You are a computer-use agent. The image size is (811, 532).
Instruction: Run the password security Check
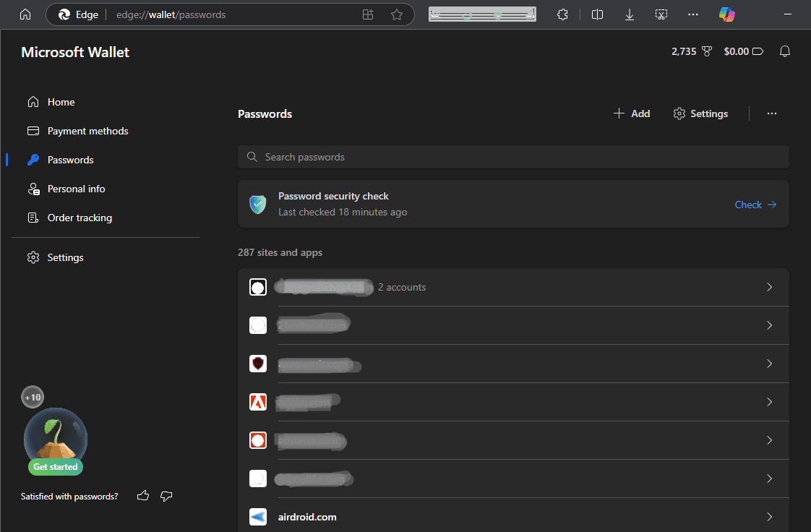pos(755,205)
